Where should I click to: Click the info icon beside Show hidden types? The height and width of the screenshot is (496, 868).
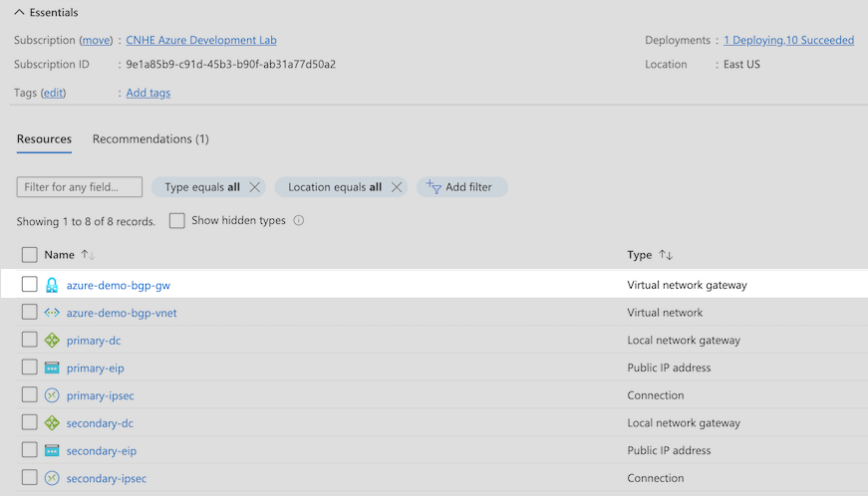click(x=298, y=221)
